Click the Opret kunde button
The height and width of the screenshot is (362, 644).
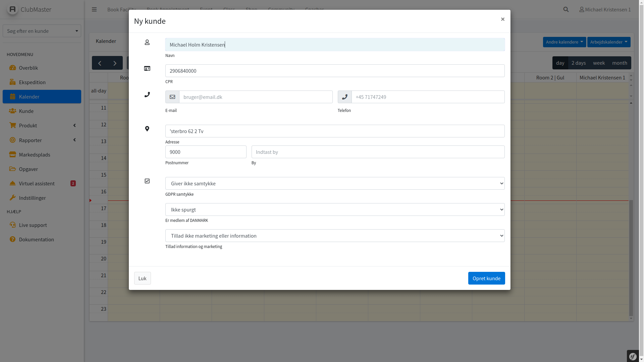[486, 278]
